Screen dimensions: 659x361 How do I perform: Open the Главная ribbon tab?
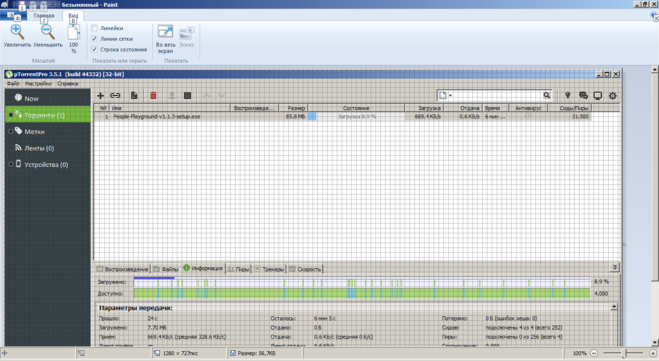point(44,16)
